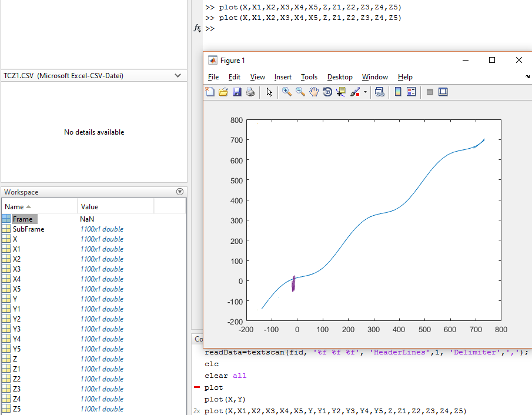
Task: Expand the TCZ1.CSV details panel chevron
Action: pyautogui.click(x=178, y=76)
